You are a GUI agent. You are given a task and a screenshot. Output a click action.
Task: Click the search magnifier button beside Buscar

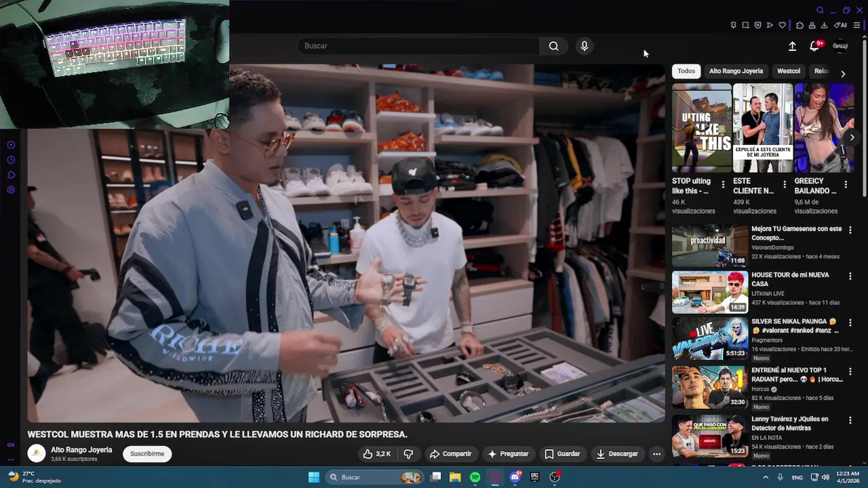tap(553, 46)
